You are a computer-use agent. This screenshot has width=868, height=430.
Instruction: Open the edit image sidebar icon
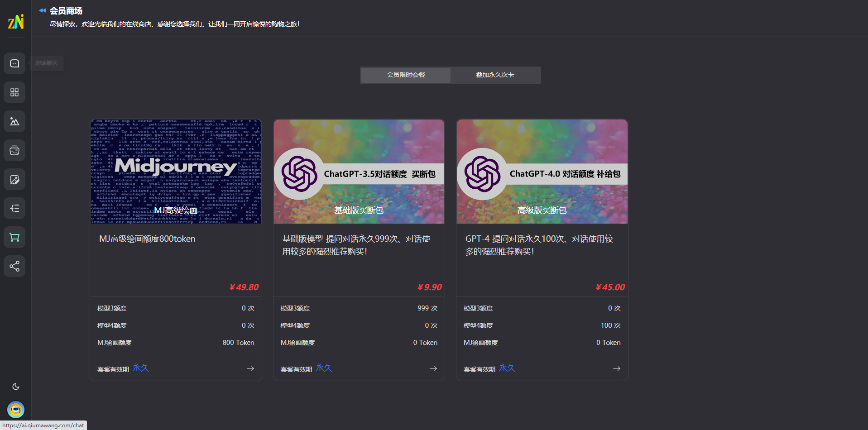pyautogui.click(x=14, y=179)
